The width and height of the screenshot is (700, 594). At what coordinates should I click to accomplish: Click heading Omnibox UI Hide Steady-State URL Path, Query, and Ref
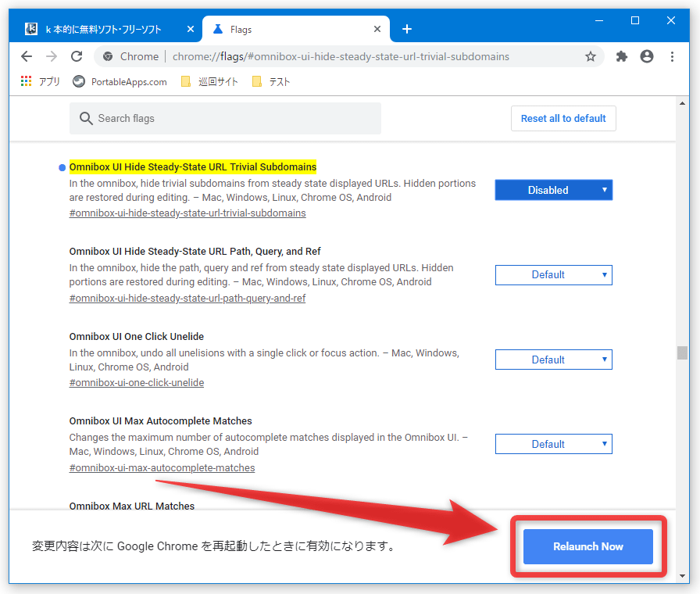pos(195,252)
